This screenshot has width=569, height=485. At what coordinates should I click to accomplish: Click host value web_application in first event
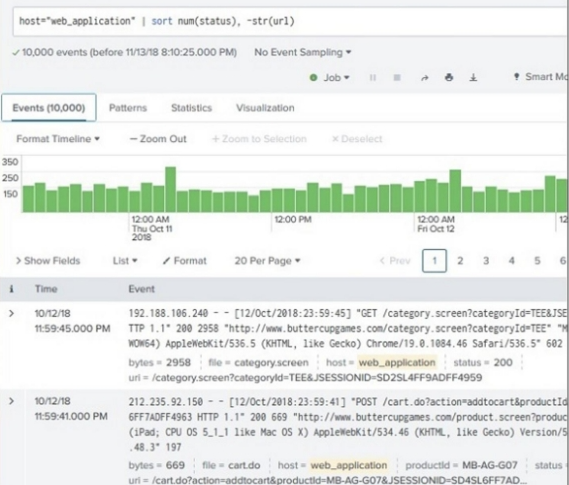pos(397,363)
